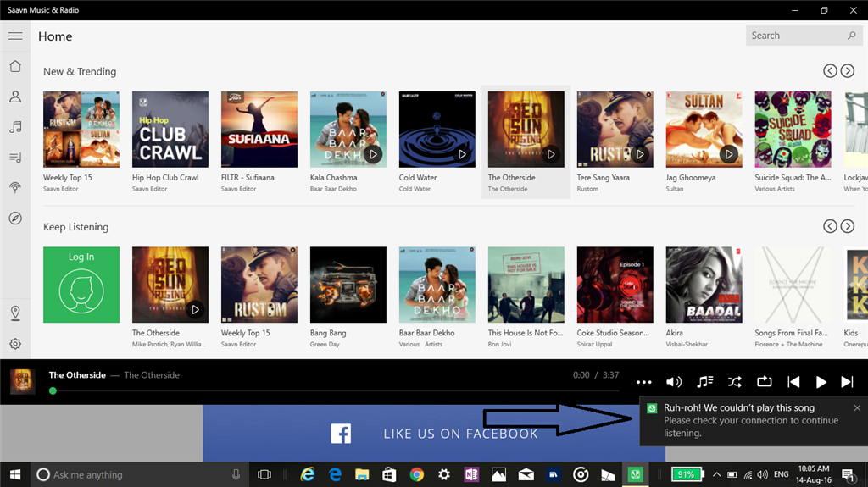Open Weekly Top 15 in New & Trending
Screen dimensions: 868x487
click(x=81, y=130)
